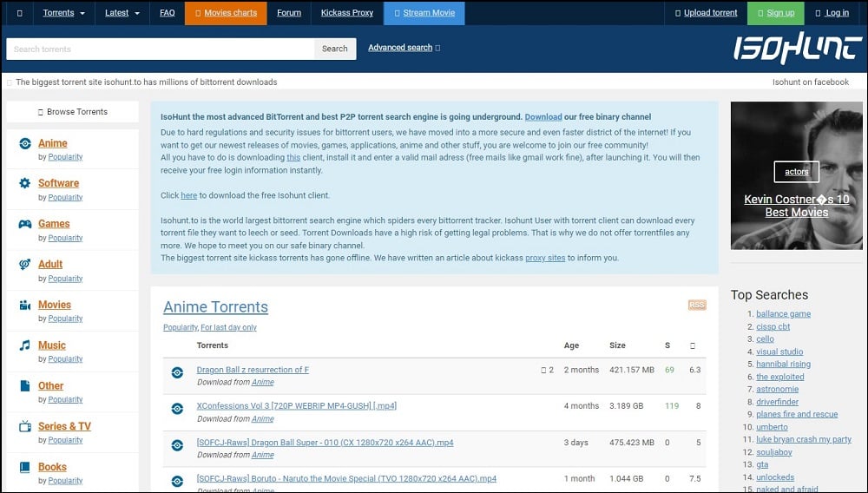Sort torrents list by Popularity link
The image size is (868, 493).
coord(180,327)
